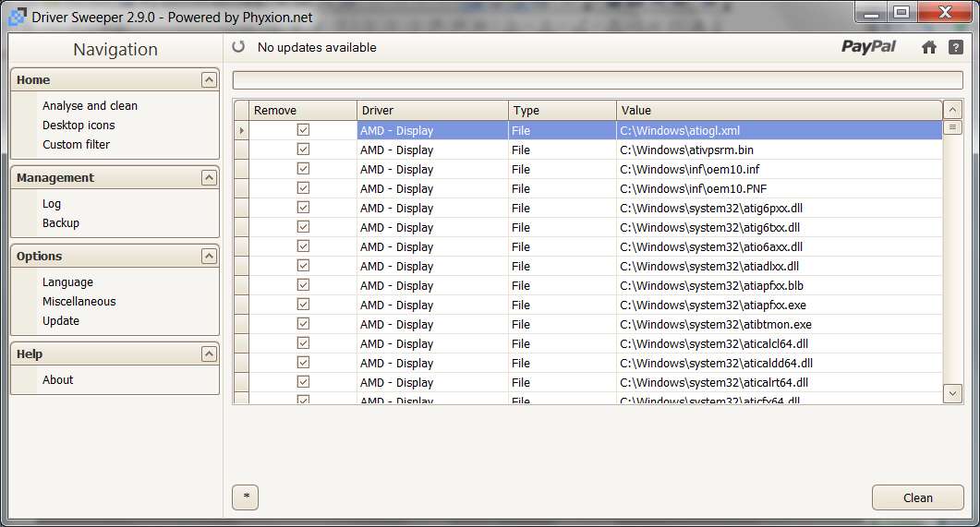Toggle Remove checkbox for oem10.inf
The width and height of the screenshot is (980, 527).
click(x=303, y=169)
